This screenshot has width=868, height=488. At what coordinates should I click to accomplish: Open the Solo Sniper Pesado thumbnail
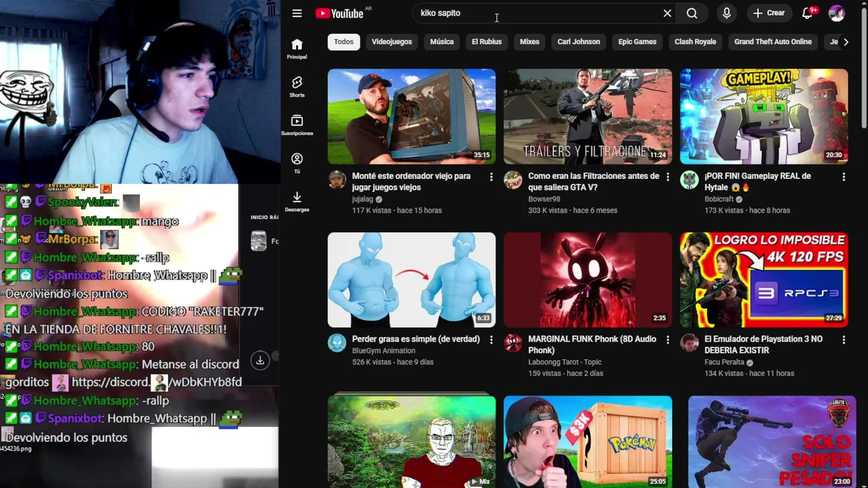coord(772,442)
